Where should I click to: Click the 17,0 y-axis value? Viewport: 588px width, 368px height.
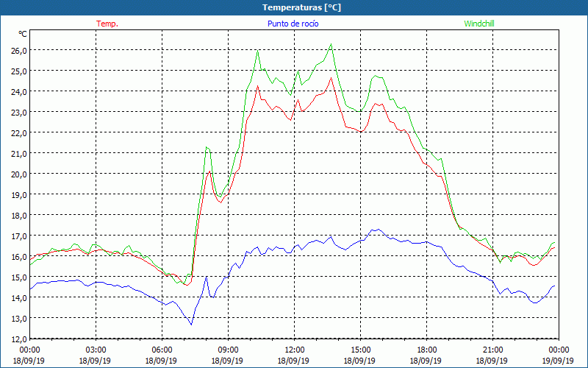pos(19,236)
